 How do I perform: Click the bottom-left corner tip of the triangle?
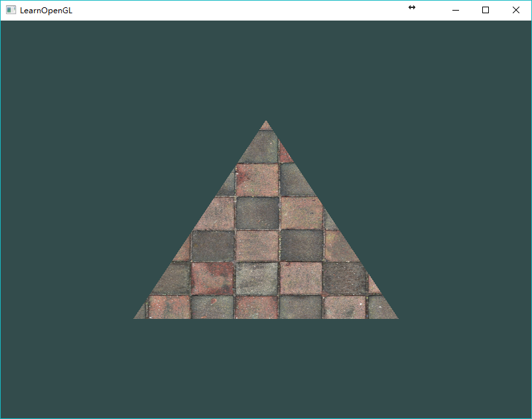pos(136,317)
